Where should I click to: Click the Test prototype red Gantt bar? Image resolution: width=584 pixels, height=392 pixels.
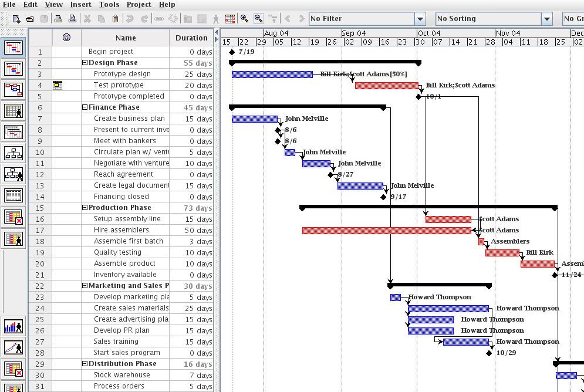(x=387, y=85)
